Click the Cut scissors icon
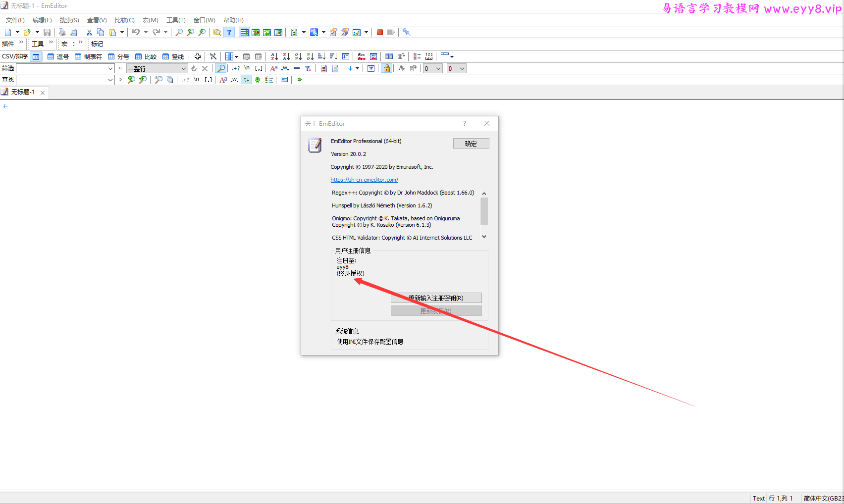This screenshot has height=504, width=844. pos(89,32)
